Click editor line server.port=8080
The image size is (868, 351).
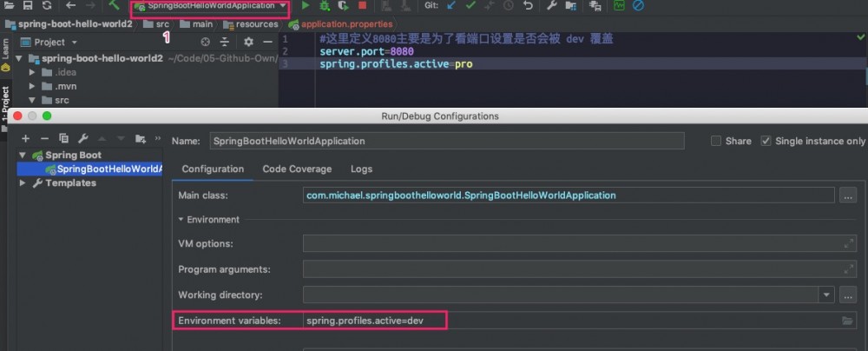[x=366, y=51]
